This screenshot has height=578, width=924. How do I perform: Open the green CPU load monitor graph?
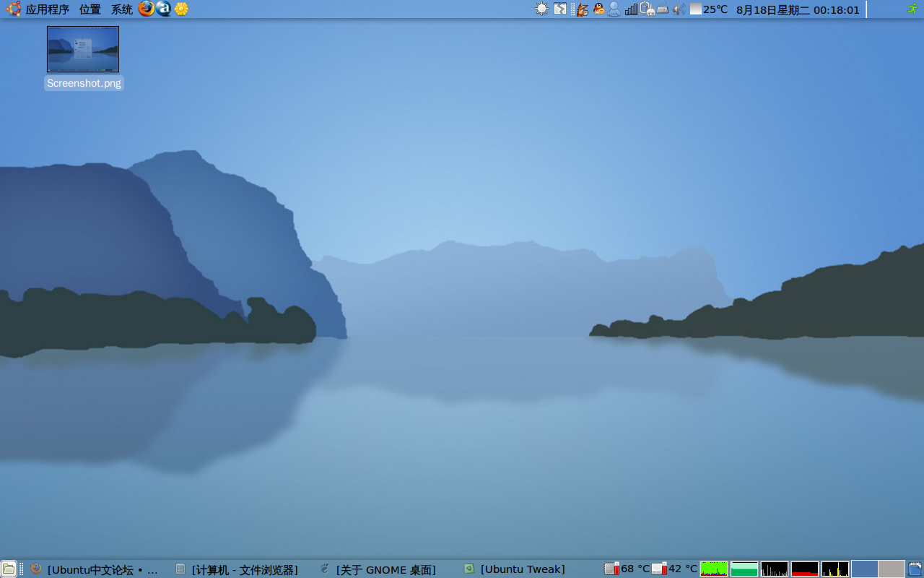pos(714,569)
